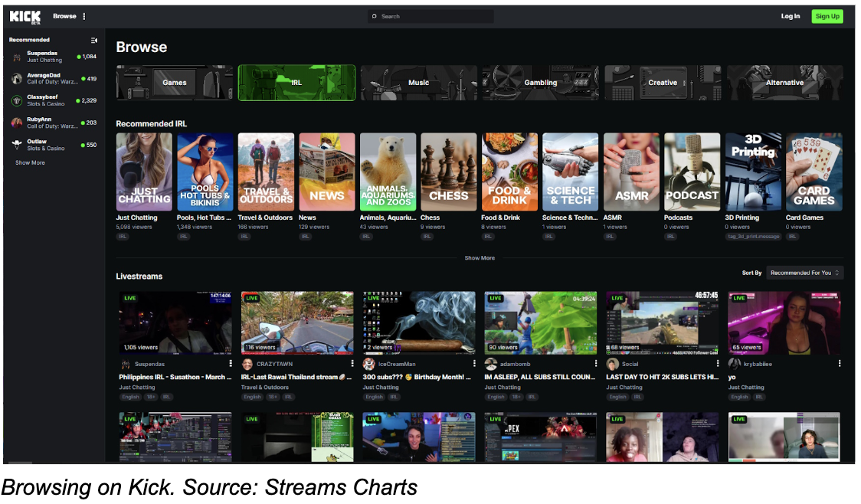The image size is (861, 504).
Task: Click krybabiiee streamer avatar
Action: click(x=734, y=364)
